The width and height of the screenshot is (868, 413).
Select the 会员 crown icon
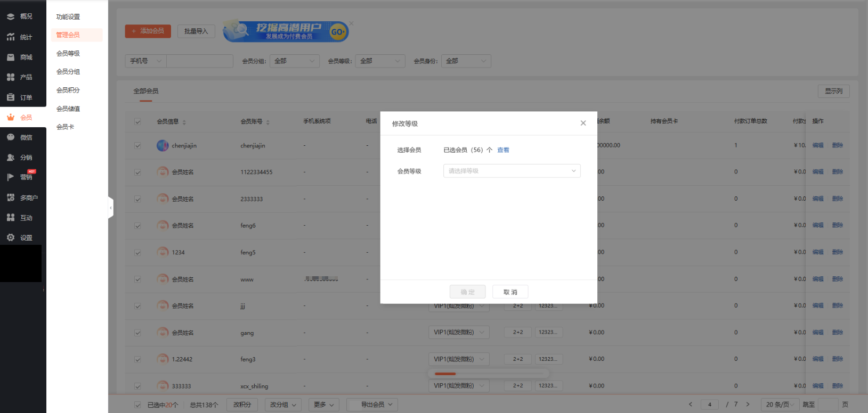[x=11, y=117]
